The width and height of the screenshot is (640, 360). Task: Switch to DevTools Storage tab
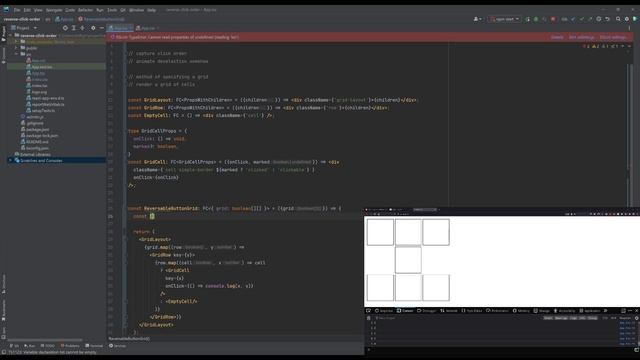coord(542,311)
